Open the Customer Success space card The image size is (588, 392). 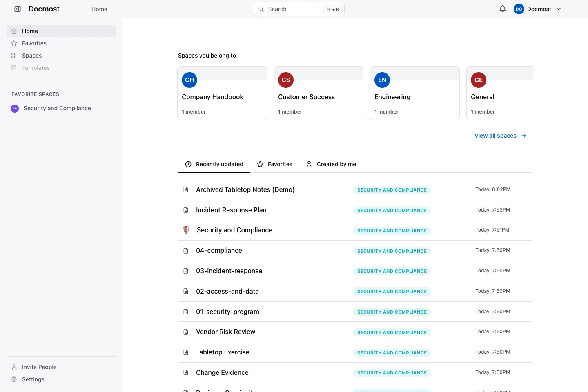318,93
